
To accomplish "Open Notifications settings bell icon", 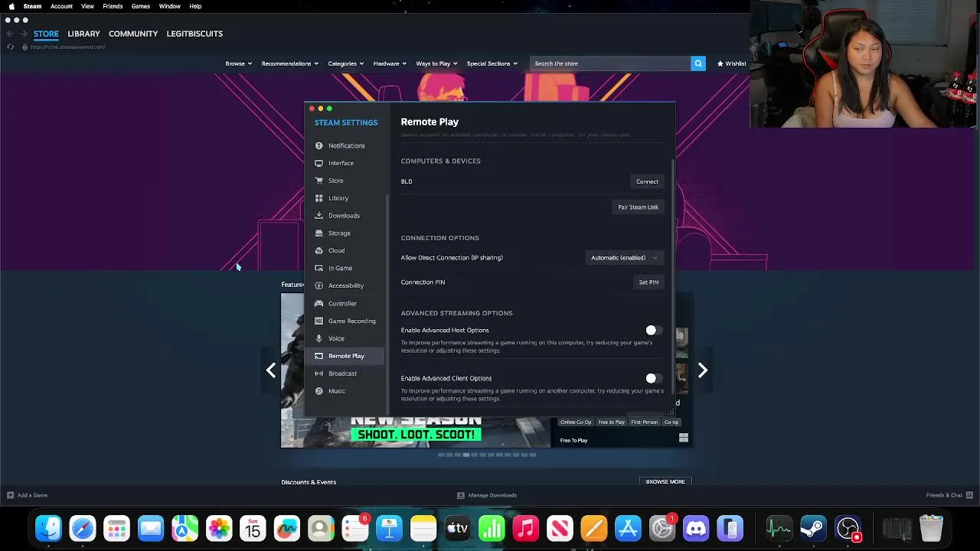I will 318,145.
